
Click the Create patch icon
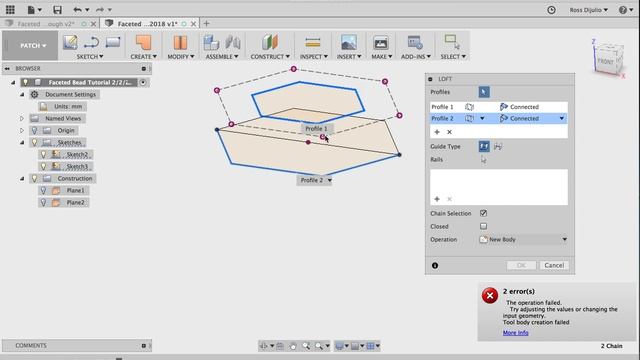click(x=143, y=42)
